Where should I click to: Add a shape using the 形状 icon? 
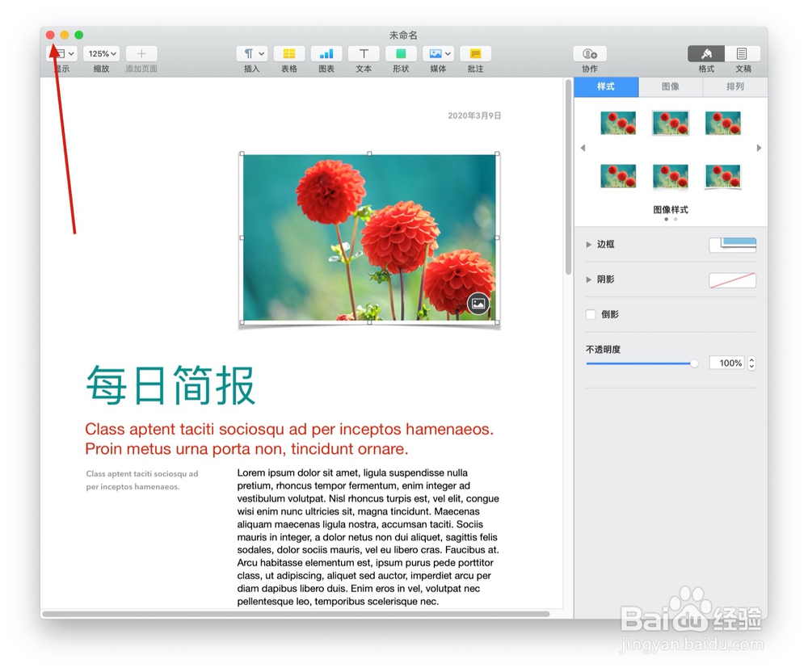tap(400, 53)
